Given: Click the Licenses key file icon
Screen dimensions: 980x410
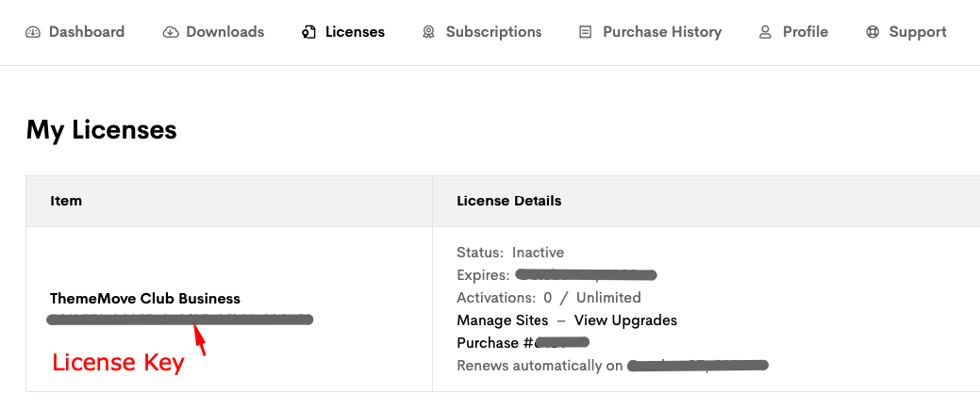Looking at the screenshot, I should click(308, 32).
